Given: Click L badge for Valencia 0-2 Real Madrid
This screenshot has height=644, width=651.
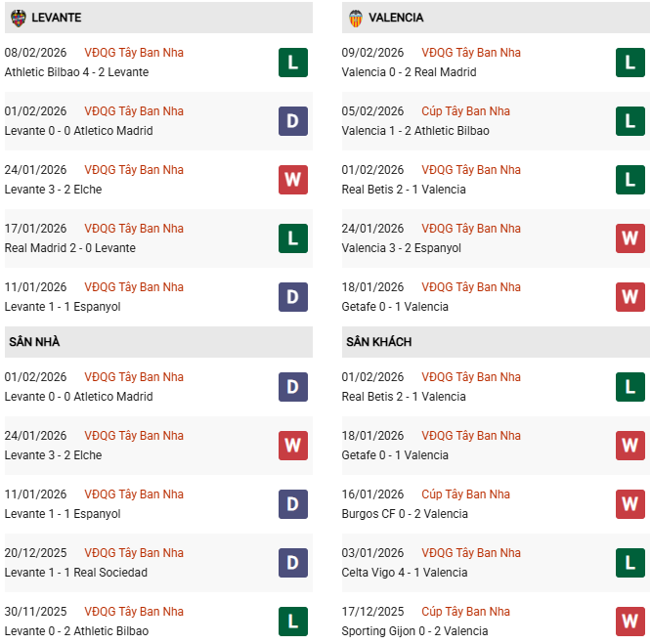Looking at the screenshot, I should [x=629, y=63].
